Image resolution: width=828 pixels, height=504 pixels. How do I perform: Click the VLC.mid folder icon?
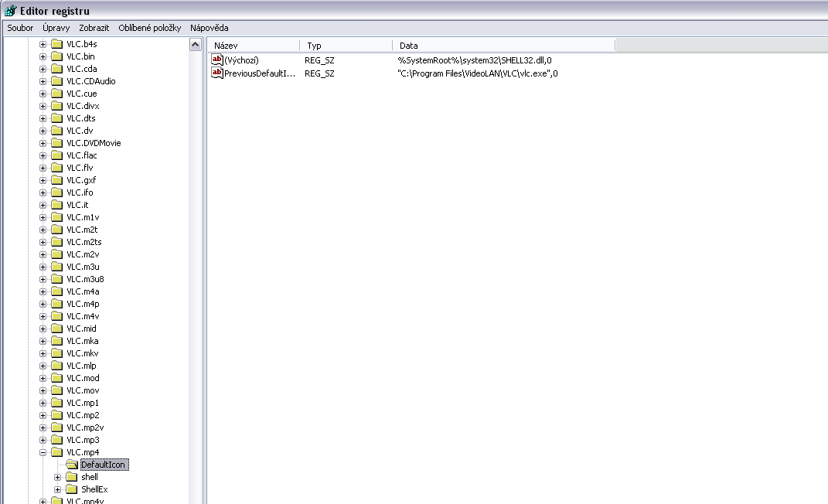pos(57,329)
